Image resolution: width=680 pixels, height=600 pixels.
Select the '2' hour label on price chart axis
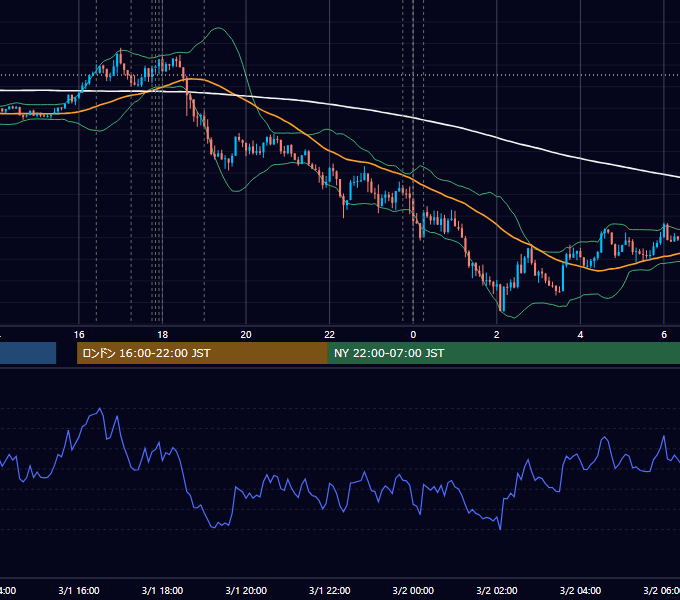click(x=497, y=335)
